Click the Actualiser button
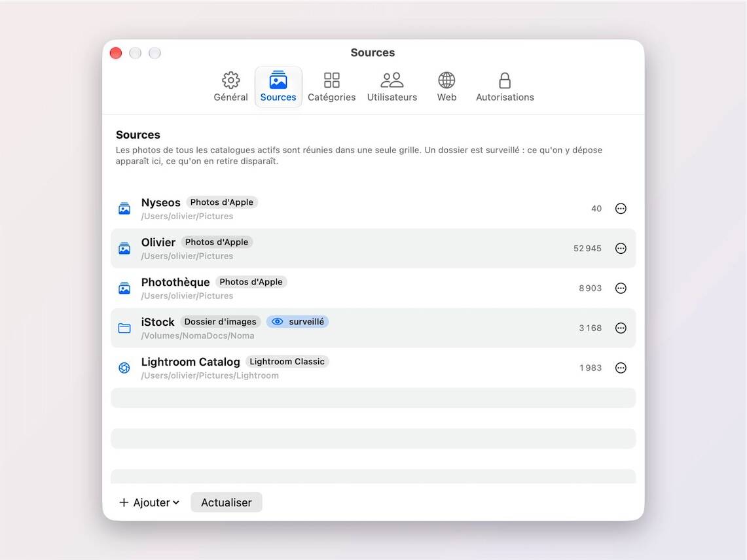 click(227, 502)
